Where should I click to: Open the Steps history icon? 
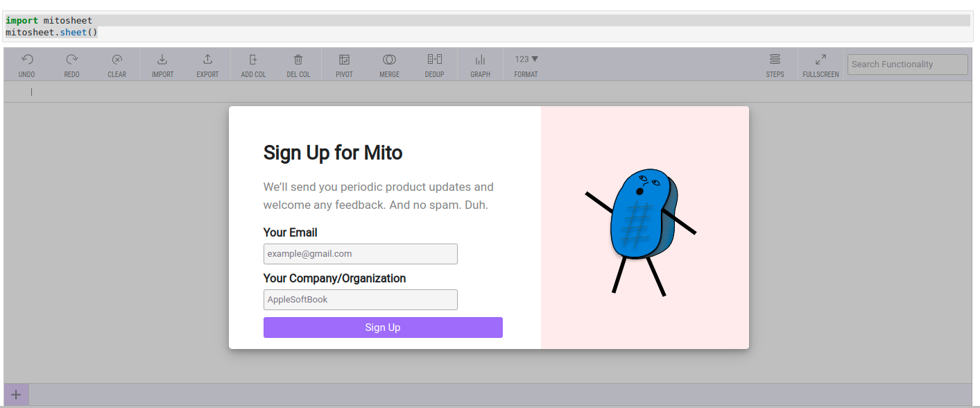[x=775, y=60]
